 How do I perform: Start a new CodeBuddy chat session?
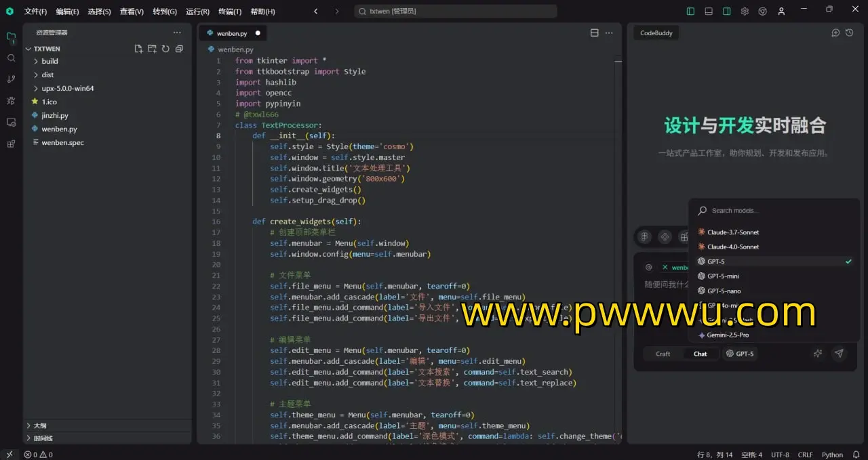point(835,33)
